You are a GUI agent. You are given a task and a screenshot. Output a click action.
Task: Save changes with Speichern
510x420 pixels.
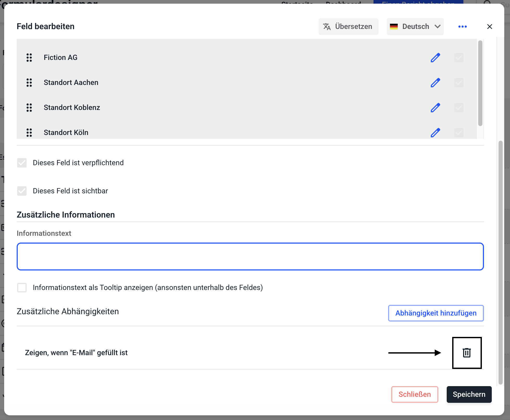[469, 394]
